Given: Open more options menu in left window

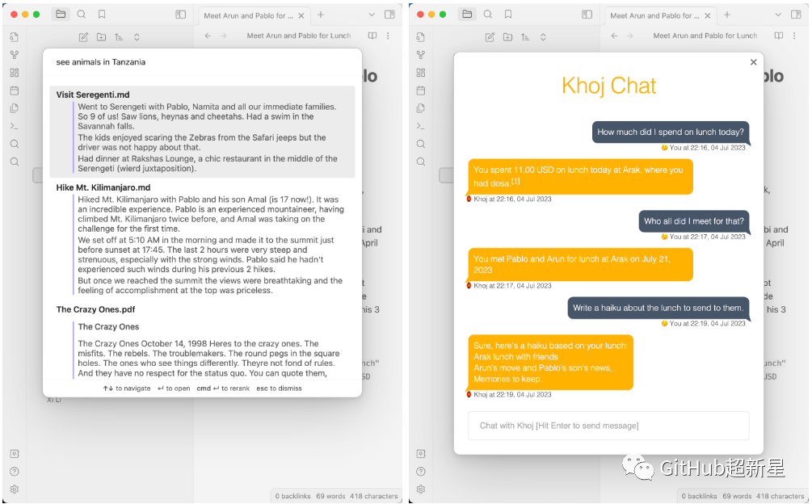Looking at the screenshot, I should (388, 36).
